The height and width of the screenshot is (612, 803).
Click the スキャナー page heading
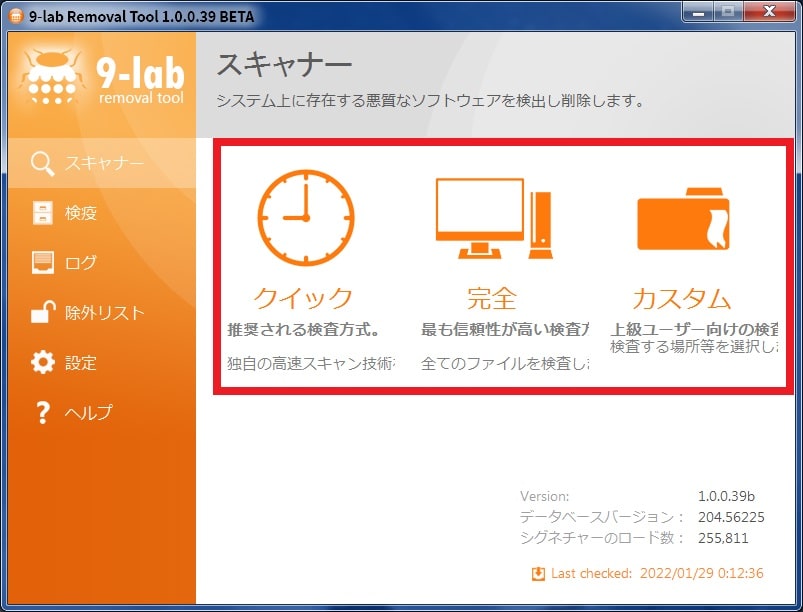pyautogui.click(x=285, y=65)
